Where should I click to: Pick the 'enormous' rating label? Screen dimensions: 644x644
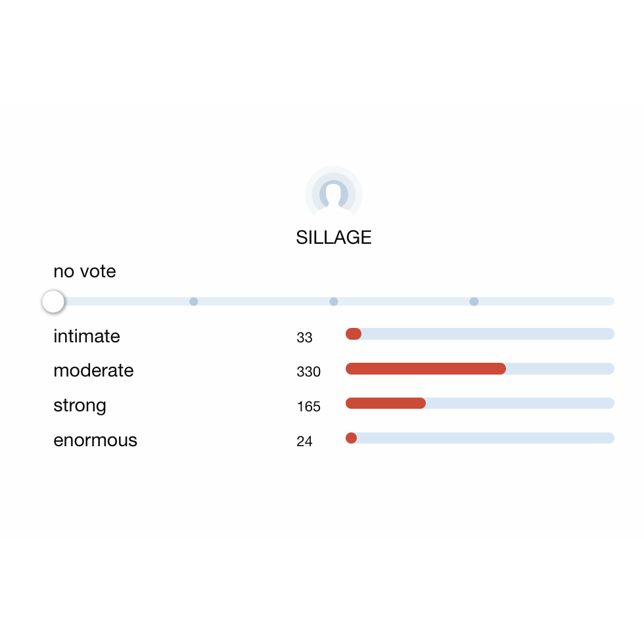tap(95, 440)
